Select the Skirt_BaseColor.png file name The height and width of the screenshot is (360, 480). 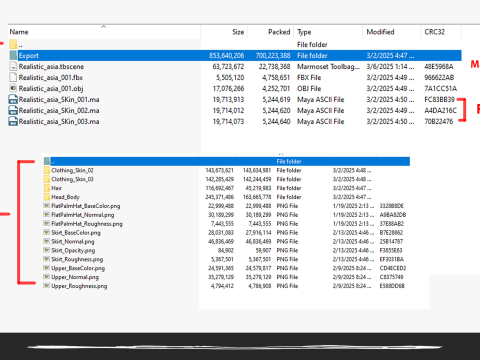coord(76,233)
